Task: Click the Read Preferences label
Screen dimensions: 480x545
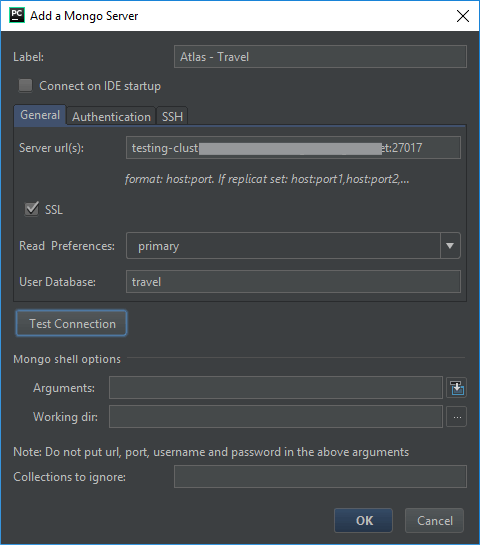Action: pos(67,246)
